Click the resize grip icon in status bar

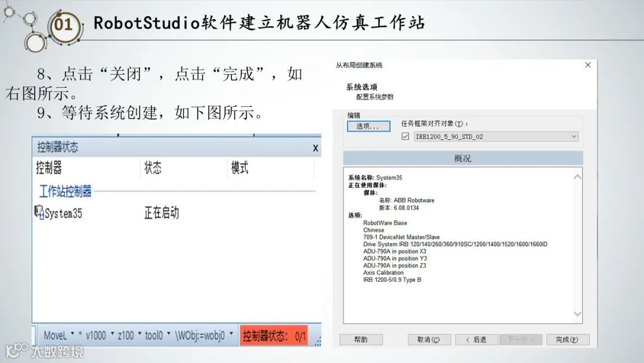coord(318,342)
